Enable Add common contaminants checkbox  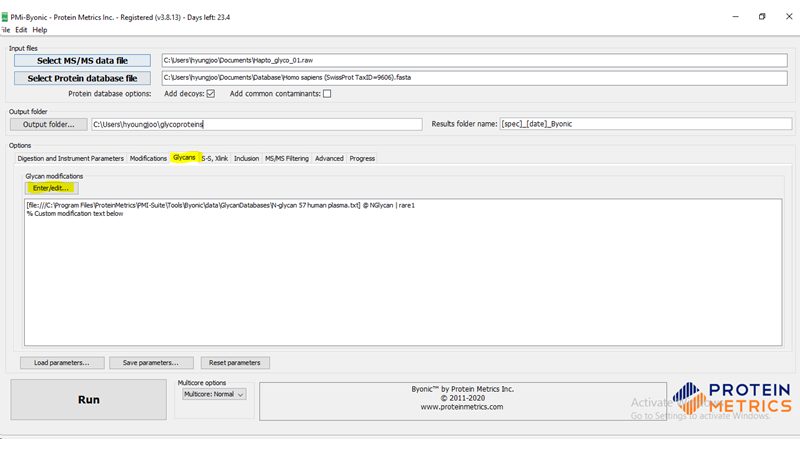click(x=327, y=94)
